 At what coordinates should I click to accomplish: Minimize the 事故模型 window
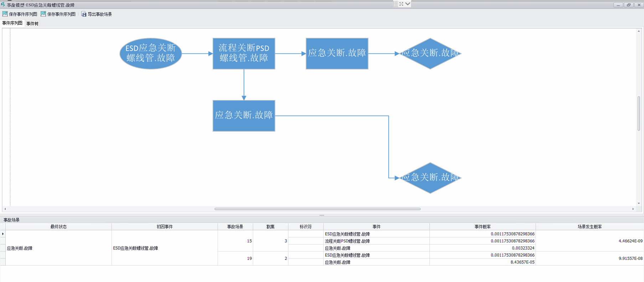(x=618, y=5)
